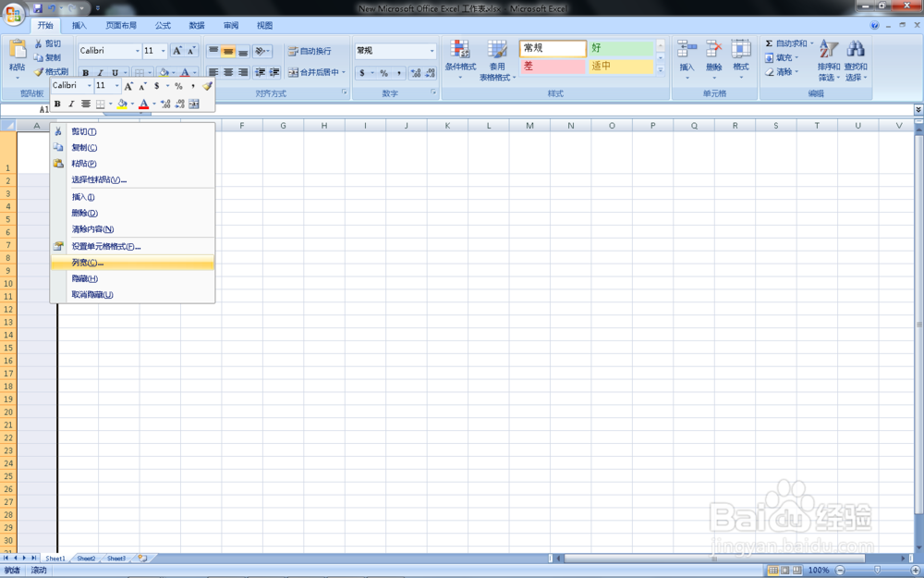Select column header M
924x578 pixels.
pyautogui.click(x=529, y=126)
